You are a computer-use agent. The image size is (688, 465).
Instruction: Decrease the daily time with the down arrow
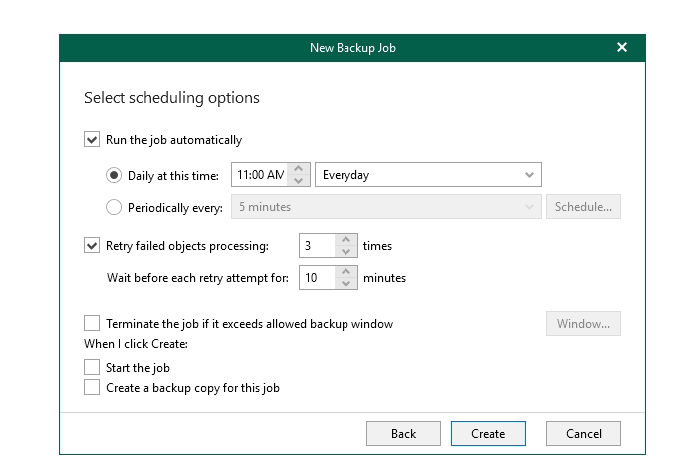(298, 180)
